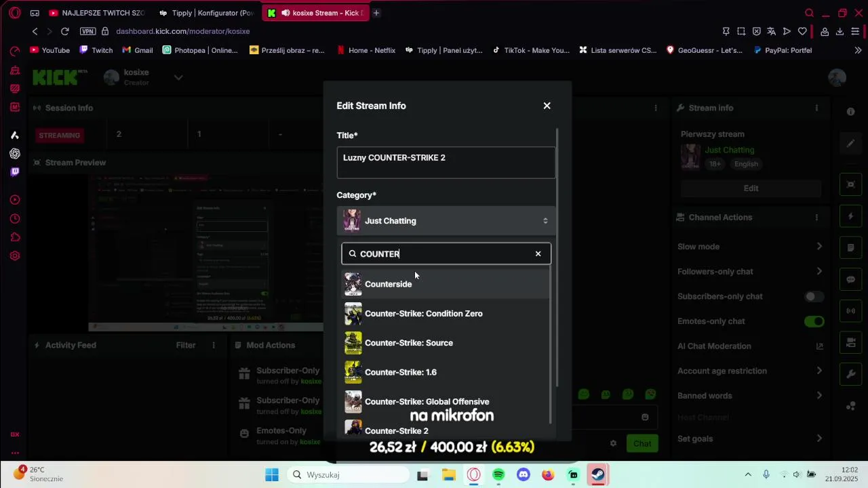
Task: Click Edit button in Stream info panel
Action: coord(751,188)
